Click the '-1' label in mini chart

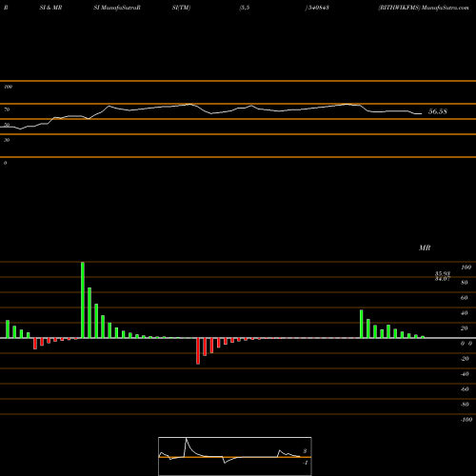[305, 463]
